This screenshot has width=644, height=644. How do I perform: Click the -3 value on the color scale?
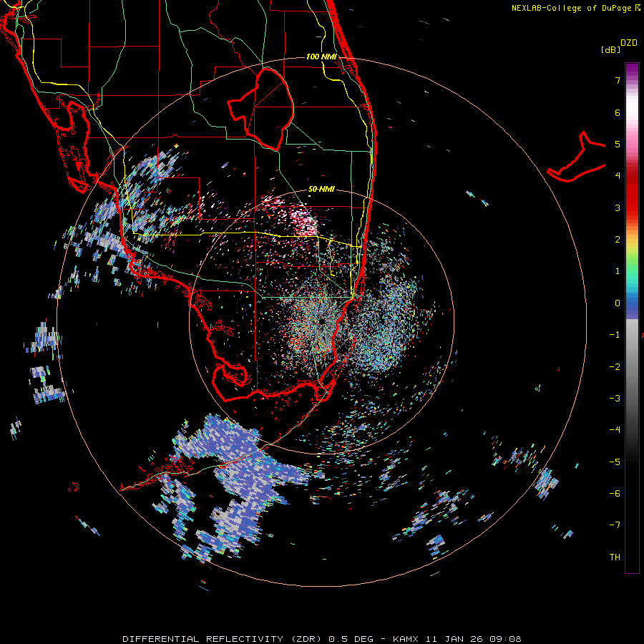coord(615,399)
